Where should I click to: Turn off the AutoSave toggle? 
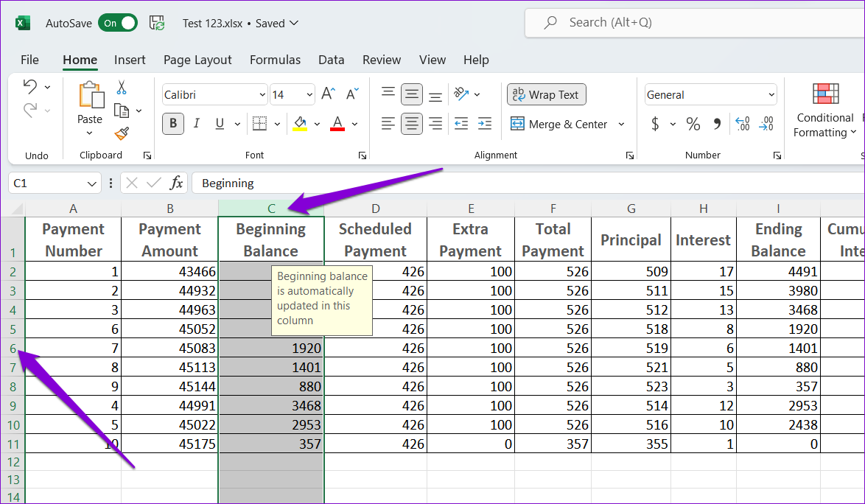click(117, 23)
